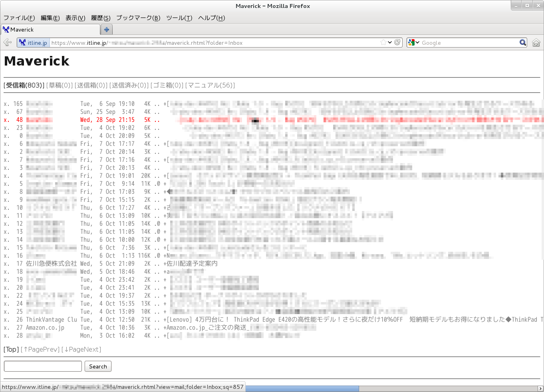
Task: Click the itline.jp site identity badge
Action: pyautogui.click(x=34, y=43)
